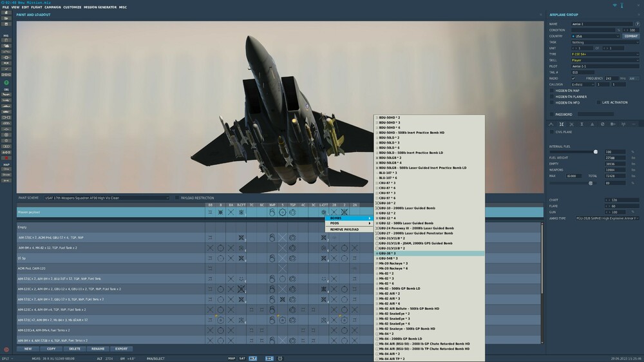Image resolution: width=644 pixels, height=362 pixels.
Task: Click the red remove object icon
Action: (x=6, y=158)
